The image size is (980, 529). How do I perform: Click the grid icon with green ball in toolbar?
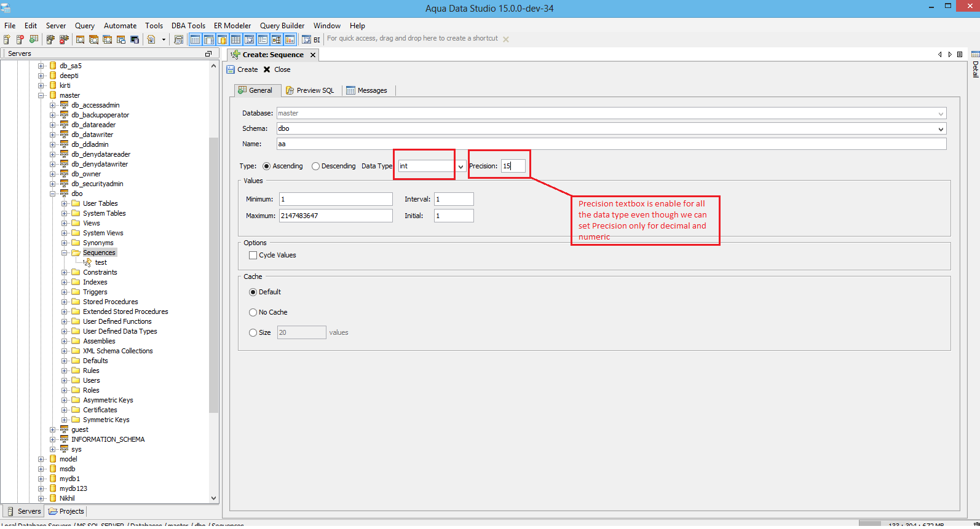[x=34, y=39]
